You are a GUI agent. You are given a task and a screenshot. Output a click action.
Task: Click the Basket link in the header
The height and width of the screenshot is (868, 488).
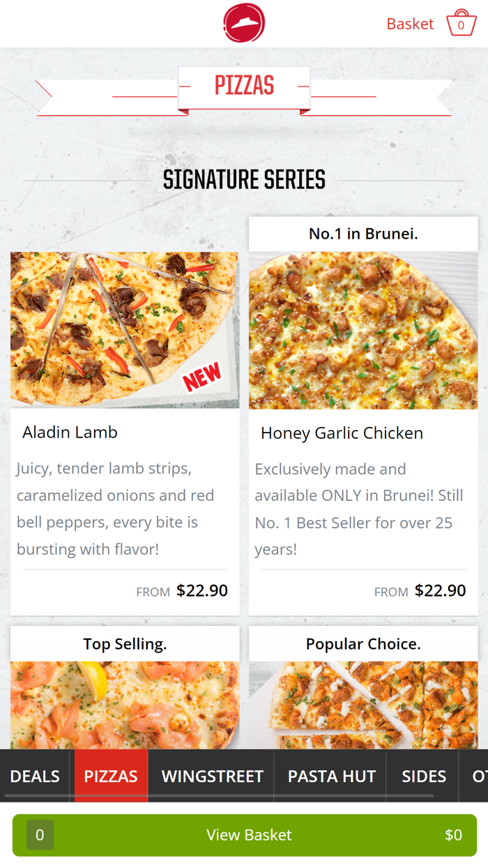[x=410, y=23]
